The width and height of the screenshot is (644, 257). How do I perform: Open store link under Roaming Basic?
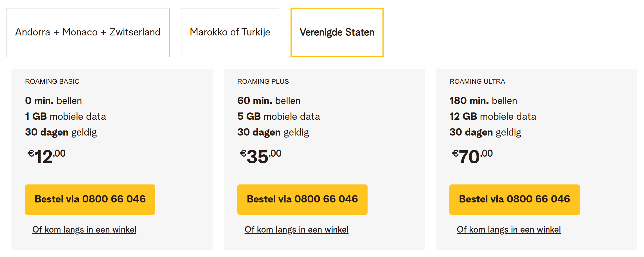[84, 230]
